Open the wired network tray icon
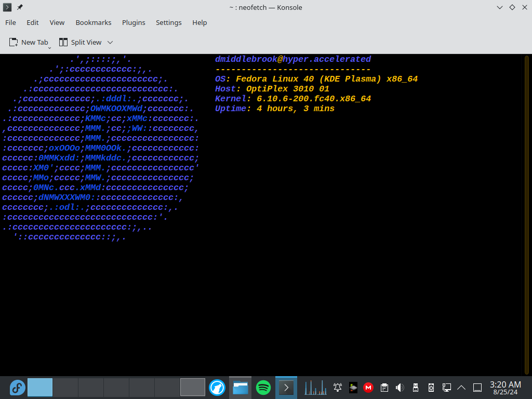 click(446, 387)
